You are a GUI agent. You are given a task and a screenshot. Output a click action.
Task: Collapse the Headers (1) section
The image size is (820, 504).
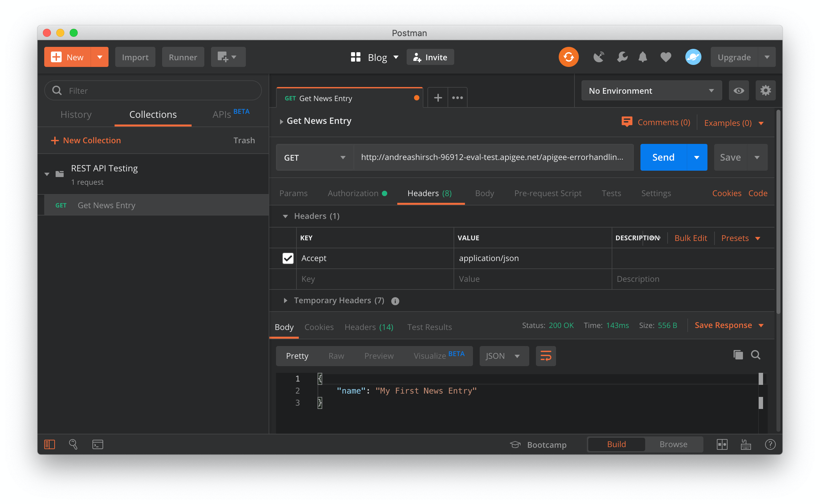click(285, 216)
